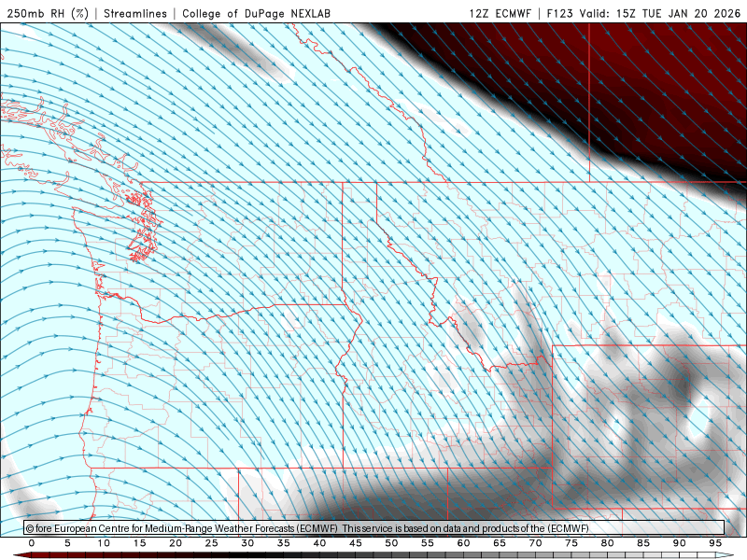Click the "30" value on the color scale
Viewport: 747px width, 560px height.
pos(247,543)
